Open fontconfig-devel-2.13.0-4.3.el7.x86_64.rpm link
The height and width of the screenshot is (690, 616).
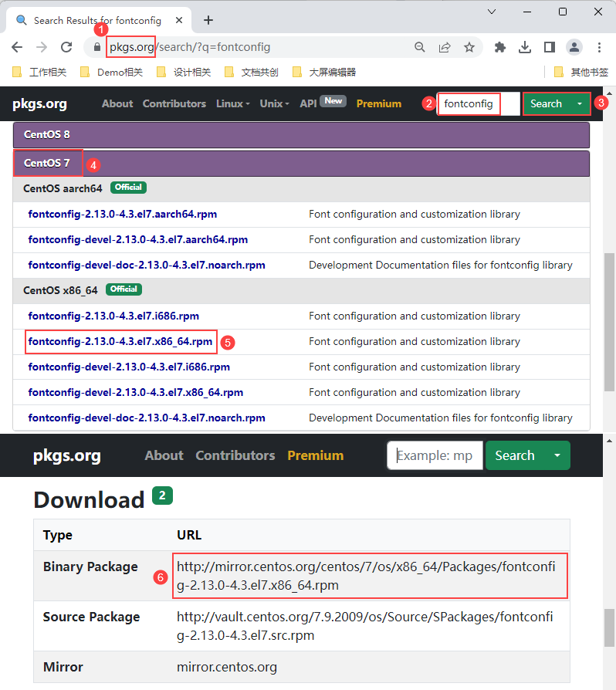pyautogui.click(x=136, y=393)
